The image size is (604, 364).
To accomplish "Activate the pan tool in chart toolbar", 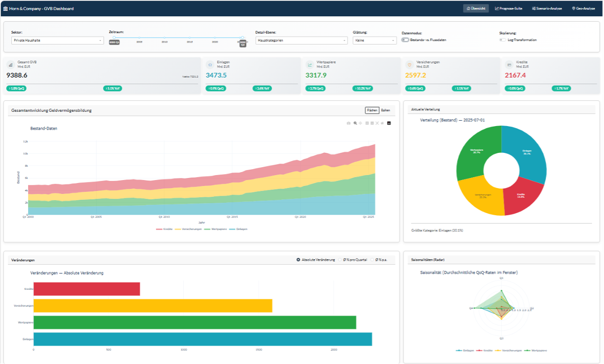I will (x=360, y=123).
